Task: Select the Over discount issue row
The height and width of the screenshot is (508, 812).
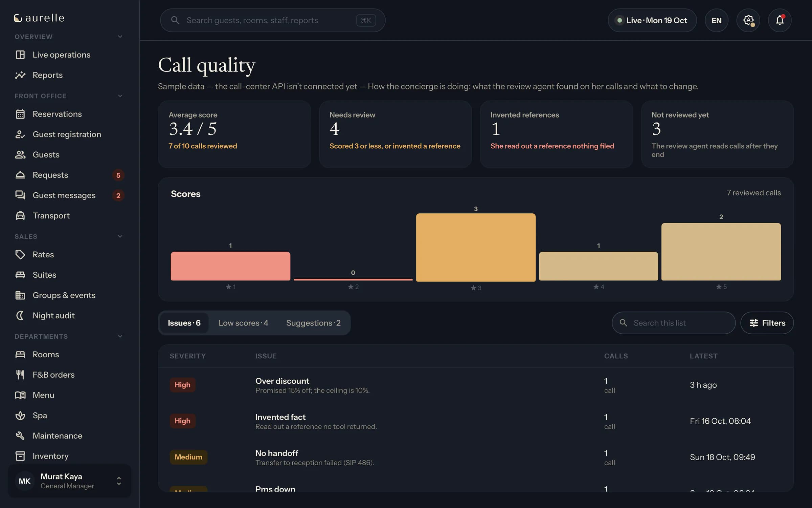Action: (476, 385)
